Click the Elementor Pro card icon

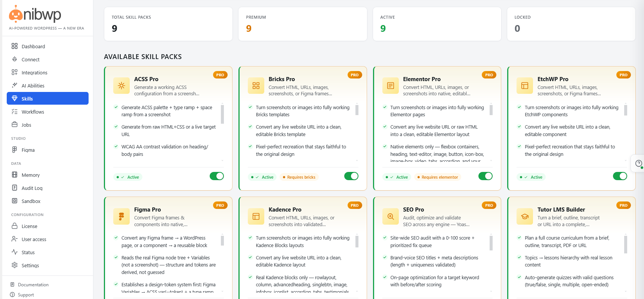[391, 86]
